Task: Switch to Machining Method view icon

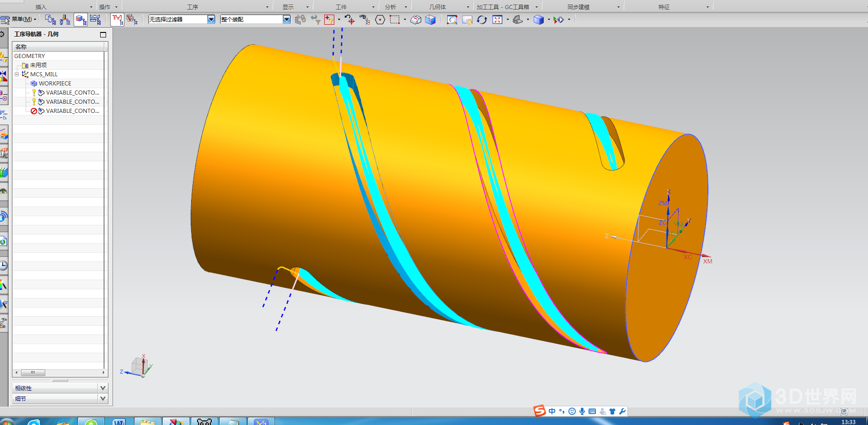Action: tap(96, 20)
